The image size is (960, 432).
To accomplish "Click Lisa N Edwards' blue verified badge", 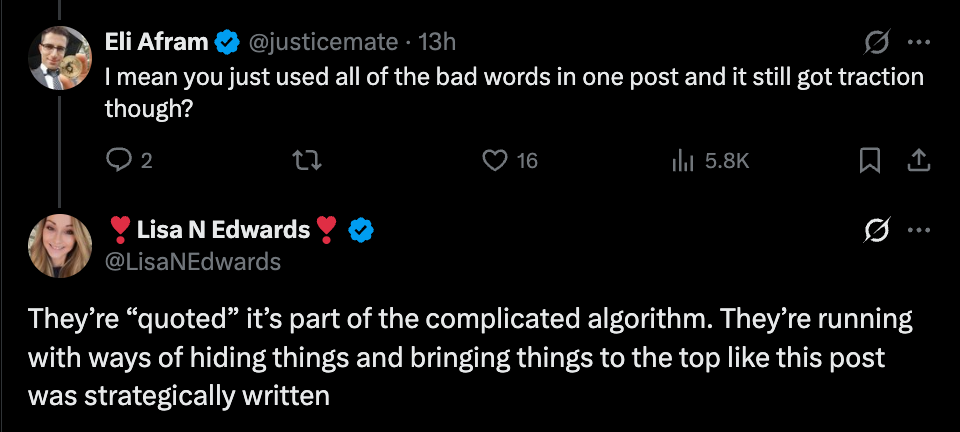I will (x=360, y=231).
